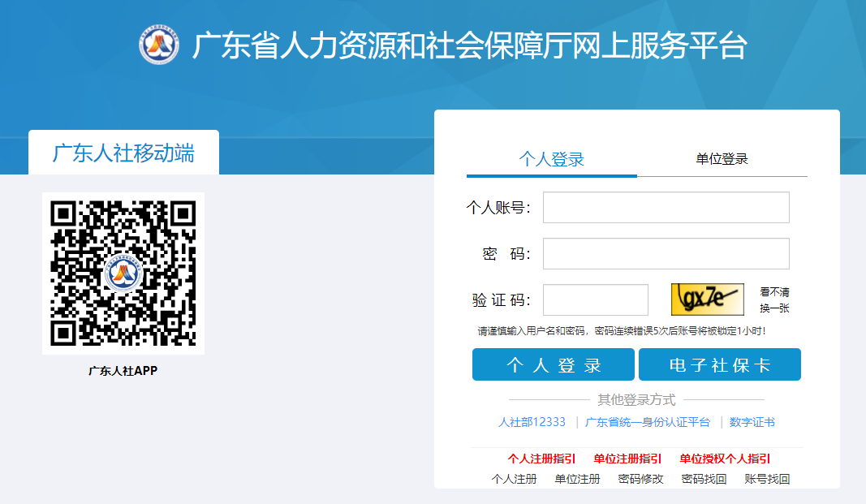Open 密码找回 password recovery

703,479
